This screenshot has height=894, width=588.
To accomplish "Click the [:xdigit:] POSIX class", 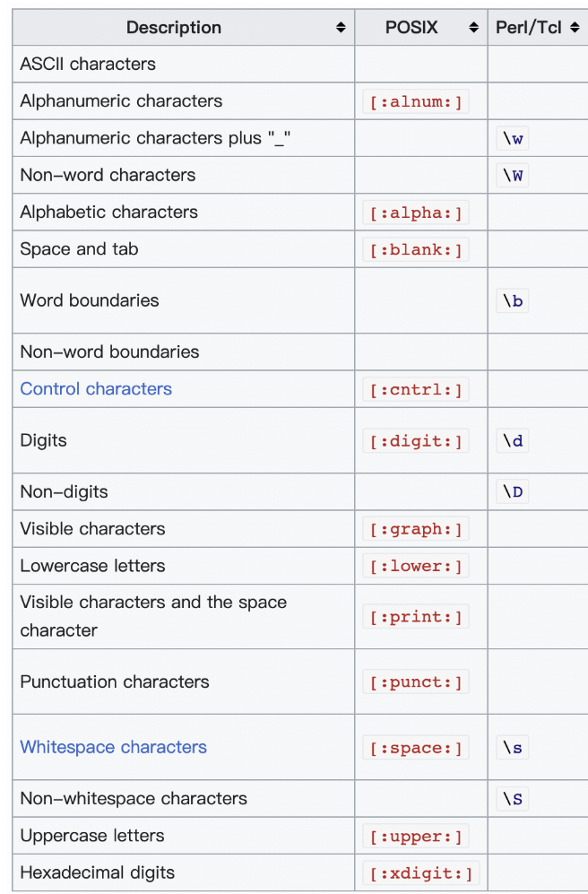I will tap(421, 872).
